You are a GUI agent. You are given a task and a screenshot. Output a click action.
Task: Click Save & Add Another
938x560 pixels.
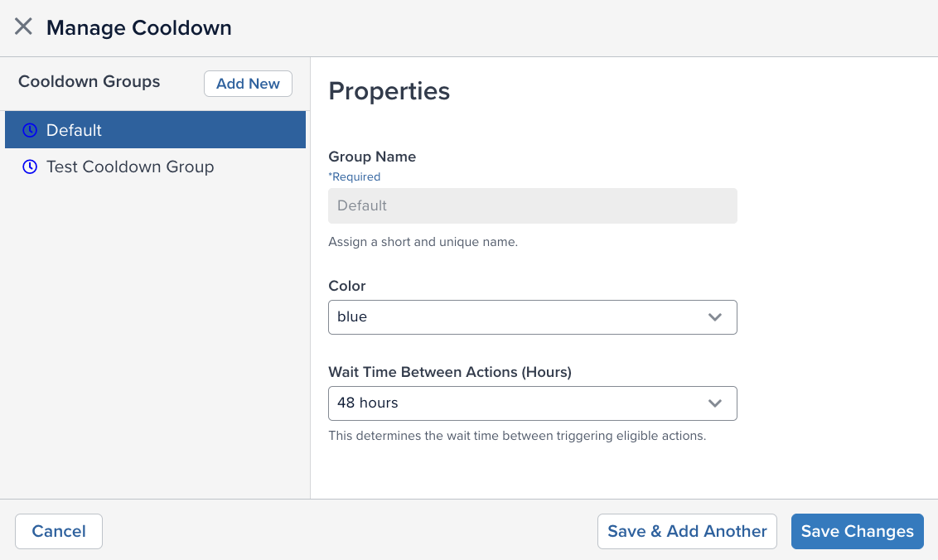[x=687, y=532]
